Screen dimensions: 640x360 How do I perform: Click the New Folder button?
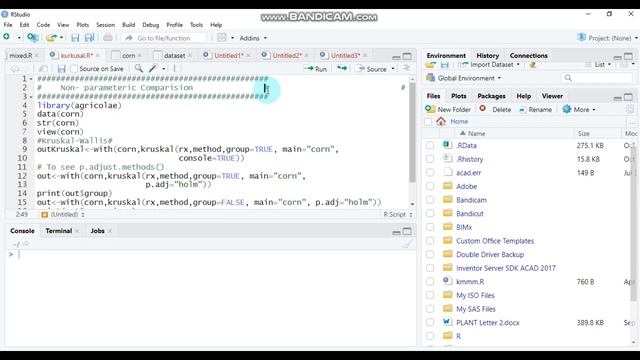point(448,109)
